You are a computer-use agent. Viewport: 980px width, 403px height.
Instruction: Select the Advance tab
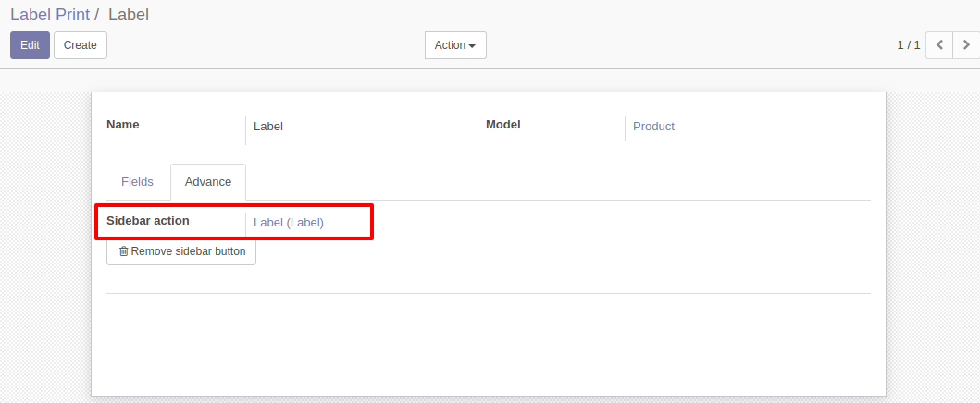[208, 182]
